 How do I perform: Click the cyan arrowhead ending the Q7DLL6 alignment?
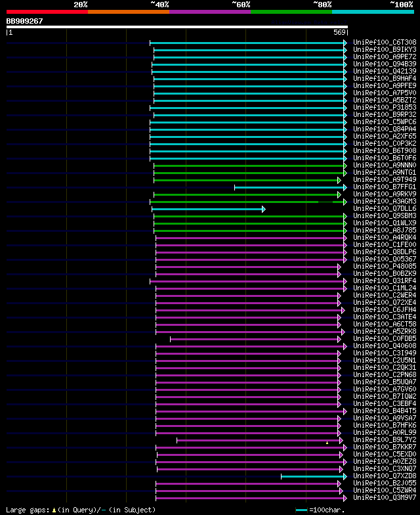[x=264, y=209]
